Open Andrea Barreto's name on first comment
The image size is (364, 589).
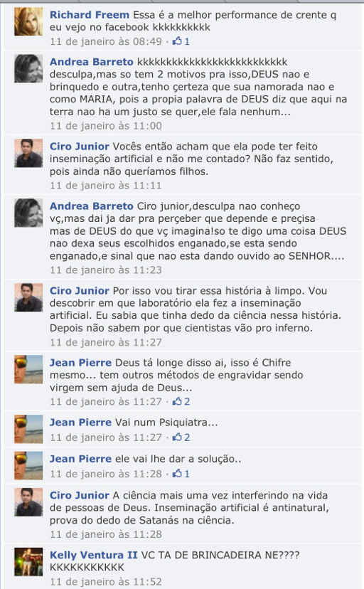coord(92,62)
